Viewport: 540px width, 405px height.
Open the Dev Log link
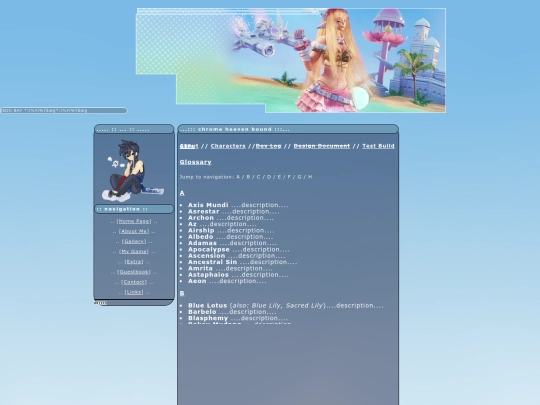pos(268,146)
